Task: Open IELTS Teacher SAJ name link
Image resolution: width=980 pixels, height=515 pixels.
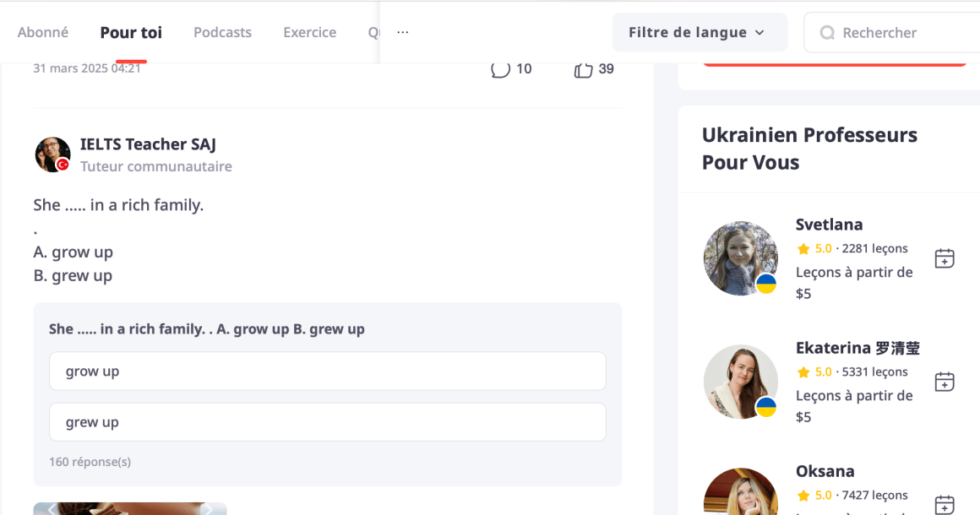Action: click(148, 144)
